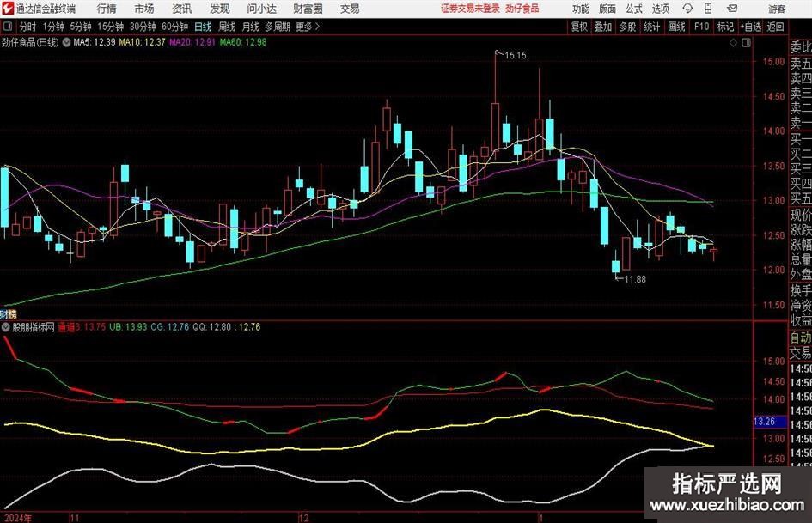
Task: Click the 通达信 app logo icon
Action: coord(8,8)
